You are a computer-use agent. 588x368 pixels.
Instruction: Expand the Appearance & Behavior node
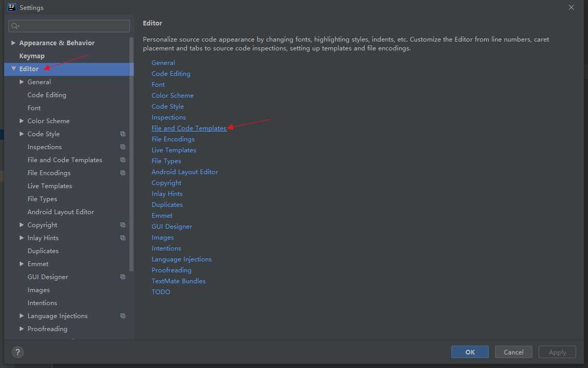(x=14, y=43)
